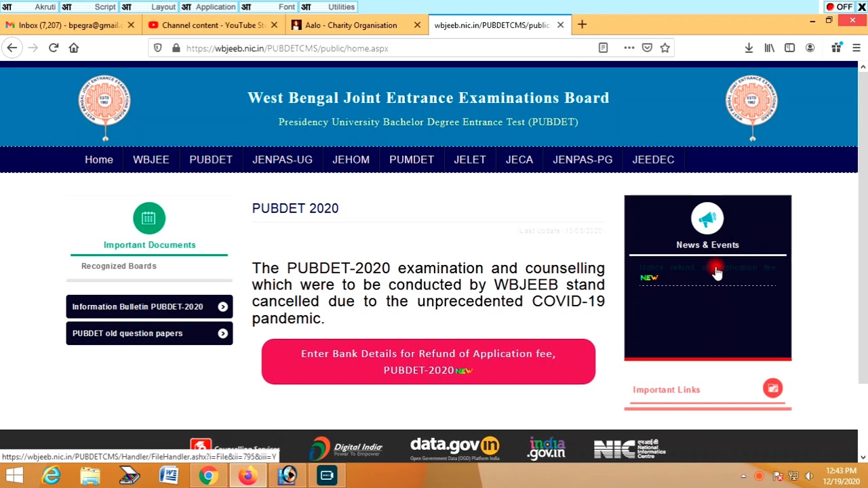Click Firefox icon in taskbar
868x488 pixels.
(248, 476)
